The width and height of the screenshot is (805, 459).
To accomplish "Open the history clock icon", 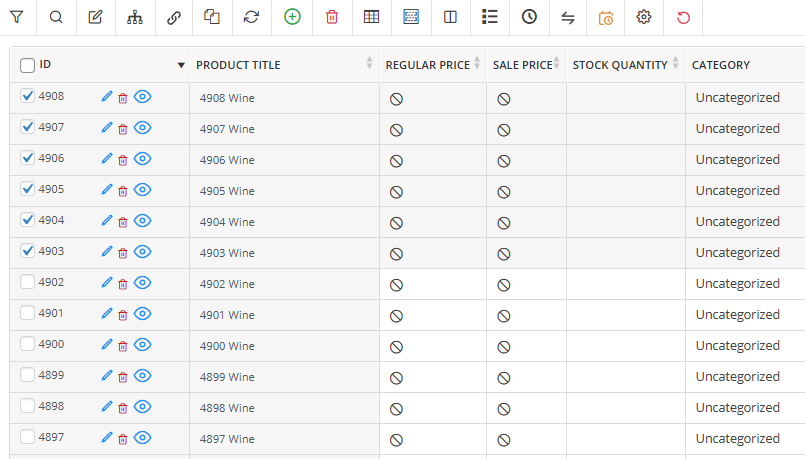I will tap(529, 17).
